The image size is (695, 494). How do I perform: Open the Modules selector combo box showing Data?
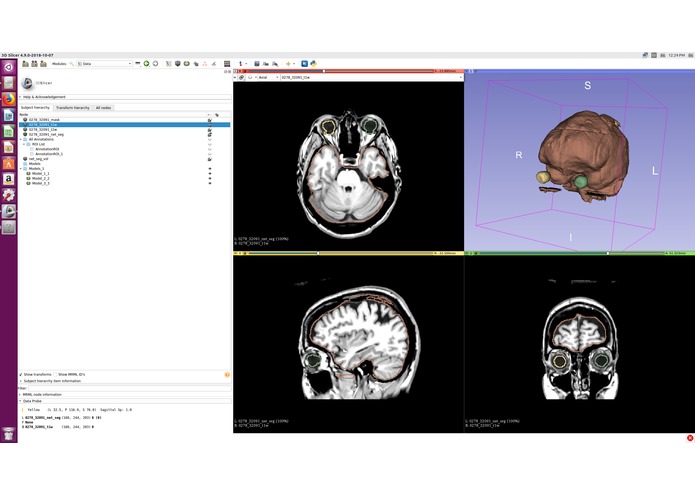click(105, 64)
